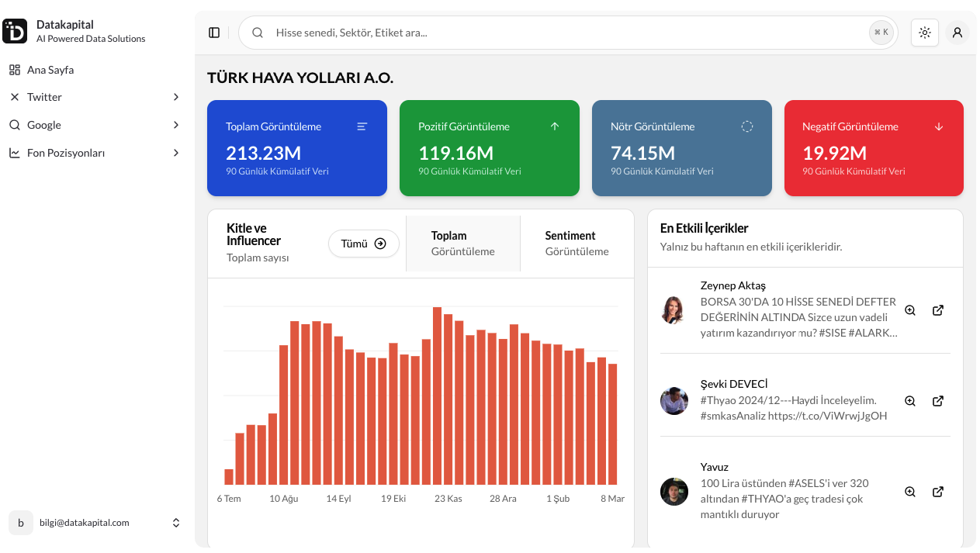Screen dimensions: 980x553
Task: Switch to Toplam Görüntüleme tab
Action: (x=463, y=244)
